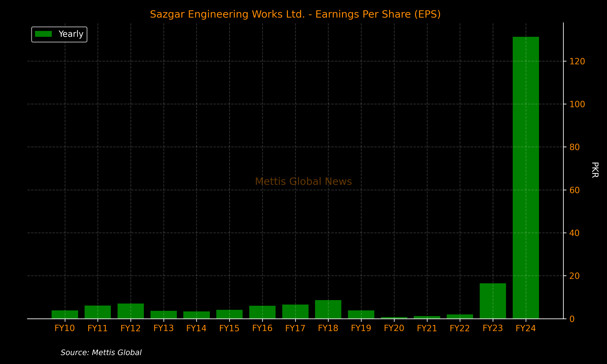Click the FY11 axis label

[x=98, y=328]
